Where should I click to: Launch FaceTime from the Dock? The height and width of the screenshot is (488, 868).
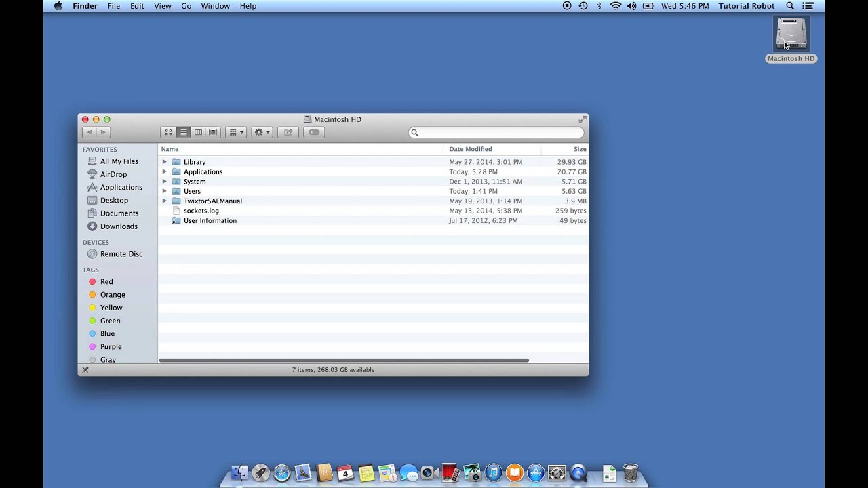[x=429, y=472]
